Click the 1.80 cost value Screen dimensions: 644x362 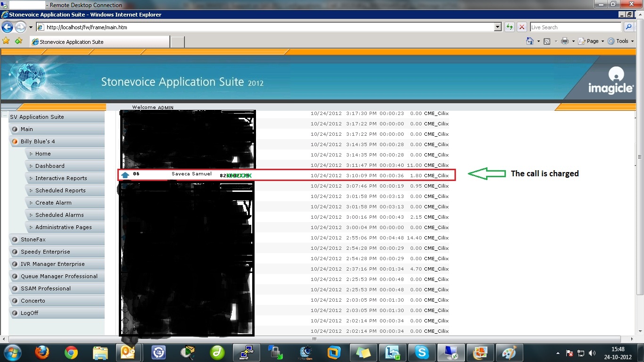416,175
